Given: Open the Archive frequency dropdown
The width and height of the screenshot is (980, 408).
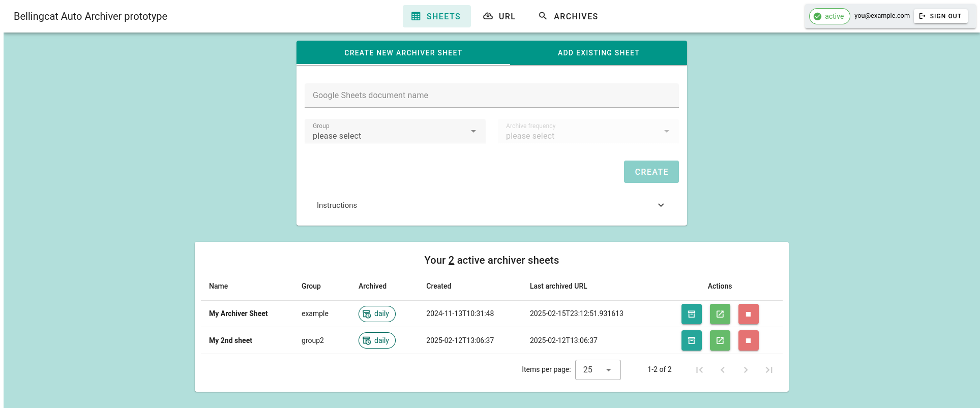Looking at the screenshot, I should (588, 131).
